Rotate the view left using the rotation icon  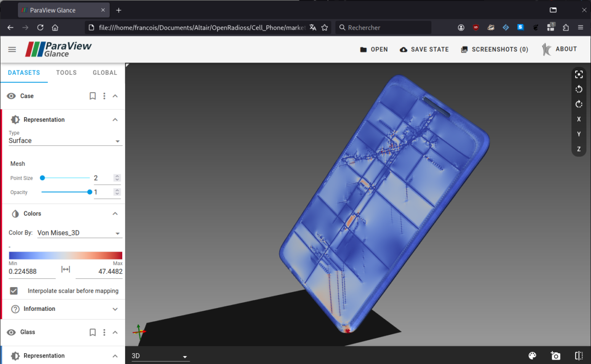point(579,89)
